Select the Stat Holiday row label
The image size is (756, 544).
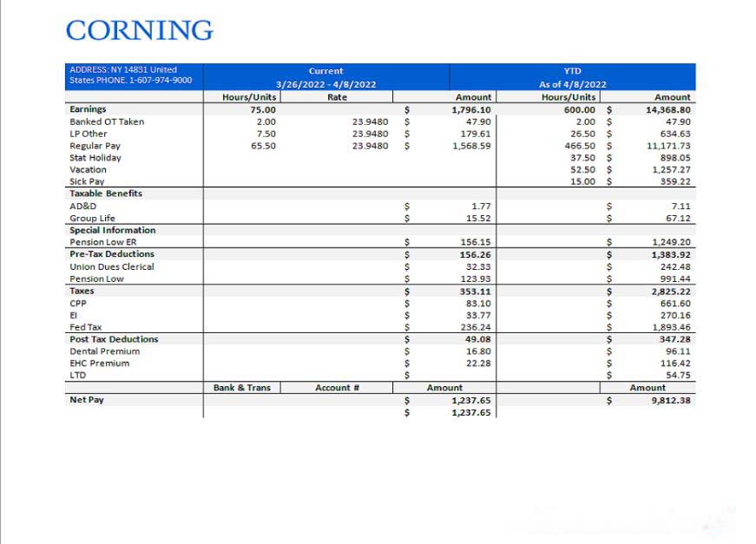(95, 158)
